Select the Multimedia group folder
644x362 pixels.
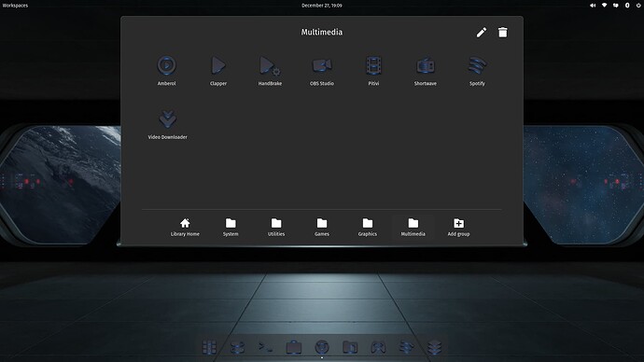(x=413, y=227)
